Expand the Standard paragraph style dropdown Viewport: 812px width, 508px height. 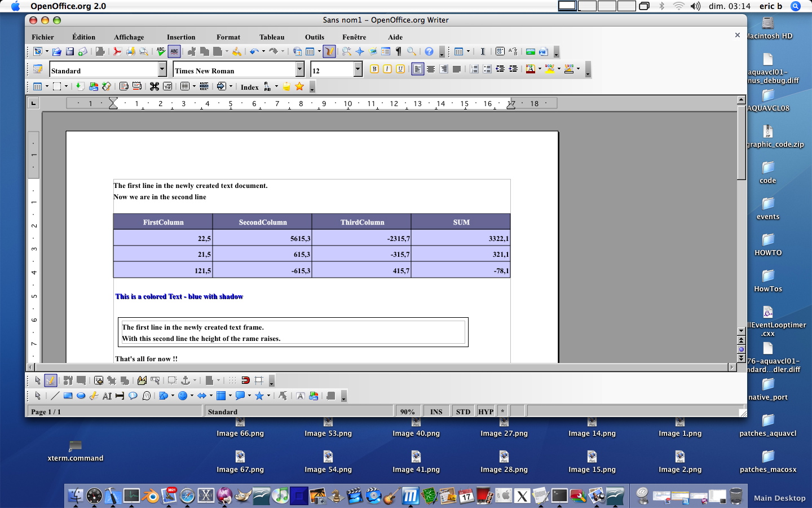[x=162, y=69]
